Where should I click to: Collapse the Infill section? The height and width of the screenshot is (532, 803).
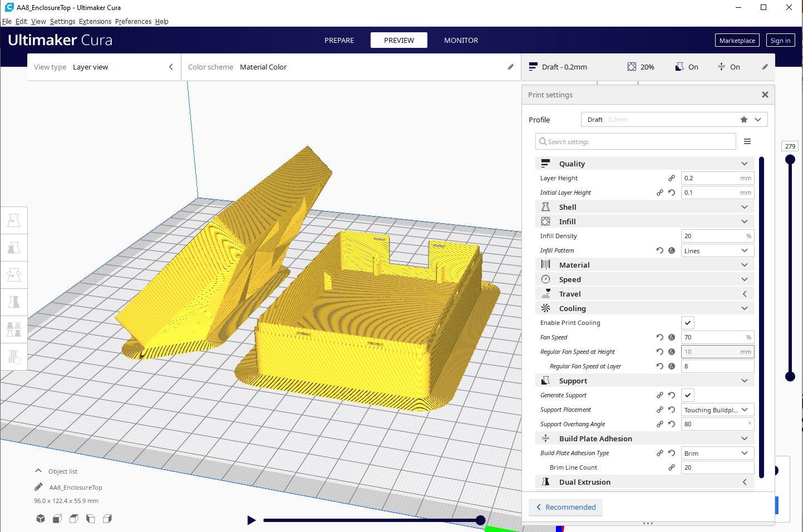(644, 221)
